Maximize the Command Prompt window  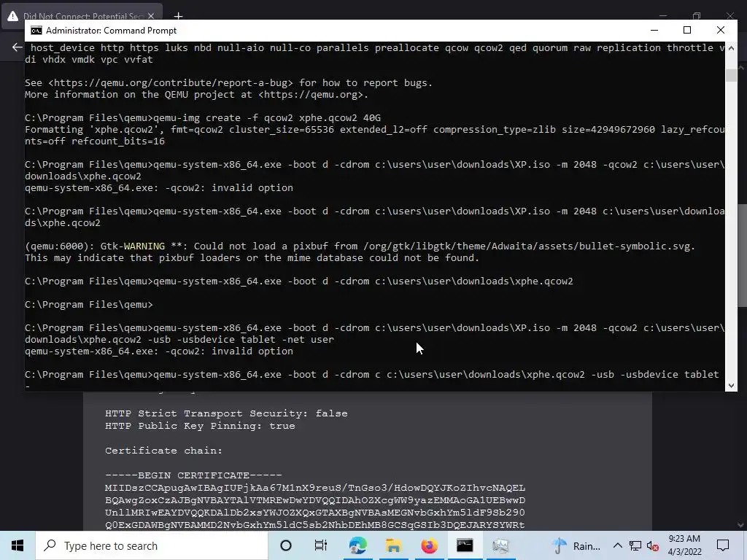click(687, 31)
